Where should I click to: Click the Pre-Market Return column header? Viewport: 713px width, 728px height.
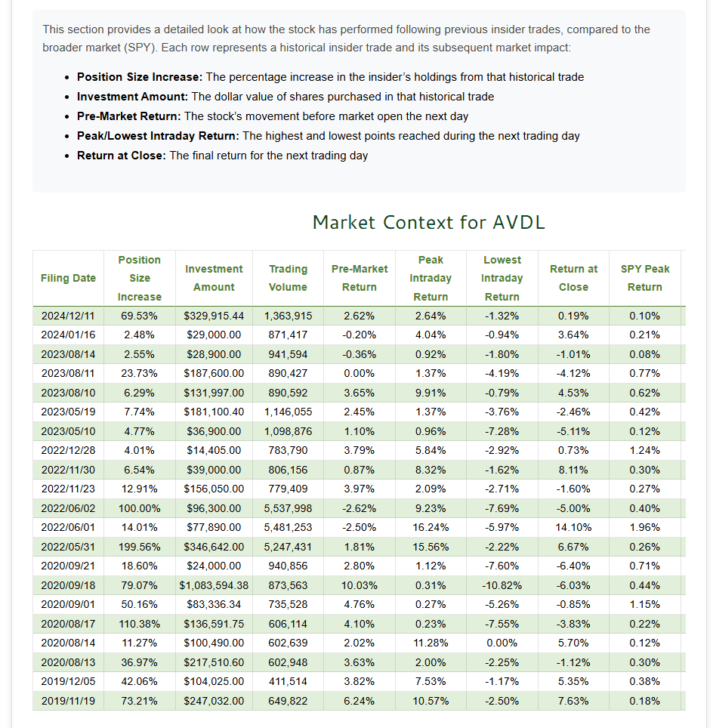(360, 278)
